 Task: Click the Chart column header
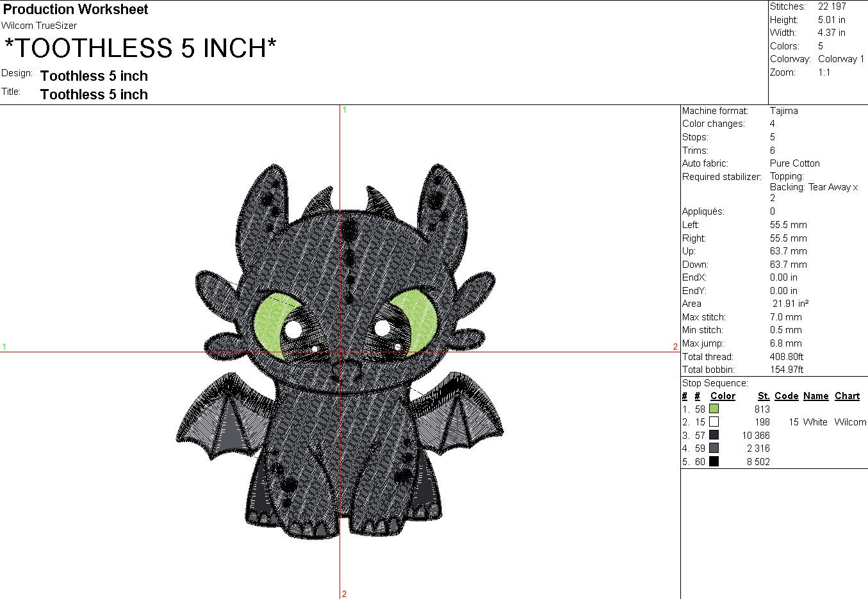click(847, 396)
